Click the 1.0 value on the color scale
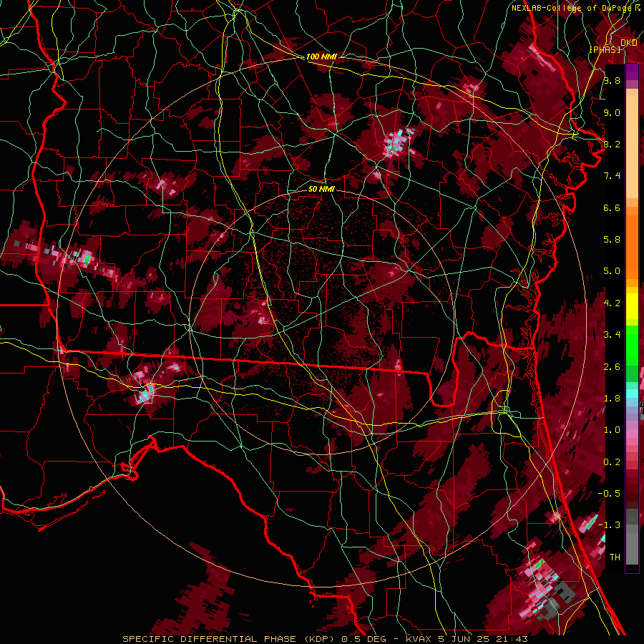This screenshot has height=644, width=644. pyautogui.click(x=612, y=430)
